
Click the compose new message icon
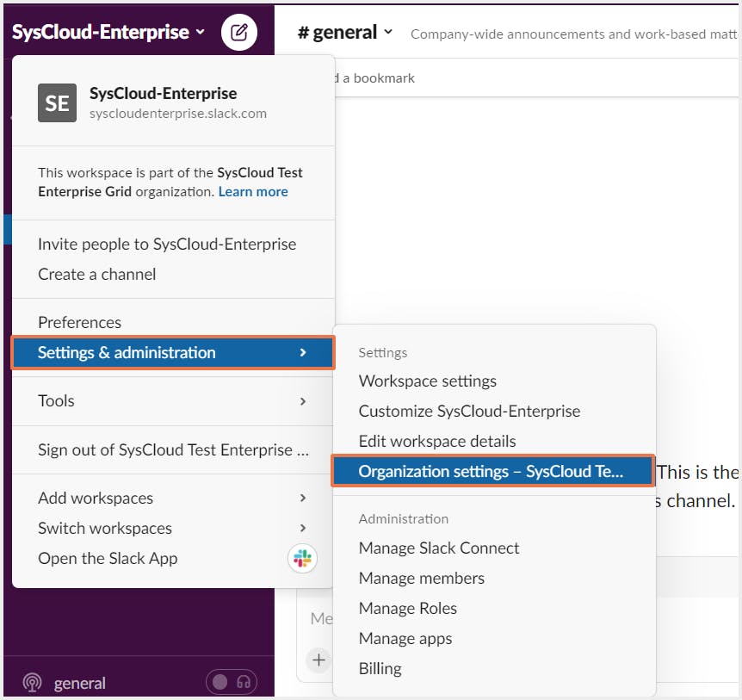(x=239, y=33)
